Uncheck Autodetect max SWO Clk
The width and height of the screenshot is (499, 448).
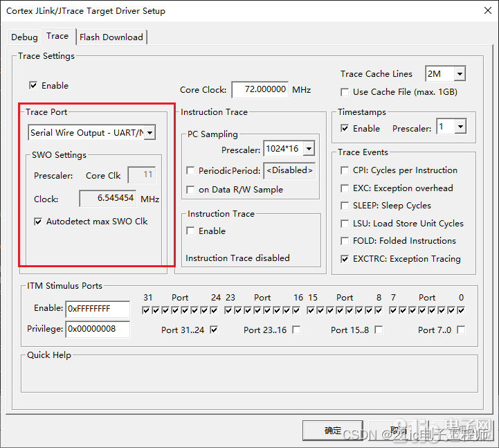[38, 222]
